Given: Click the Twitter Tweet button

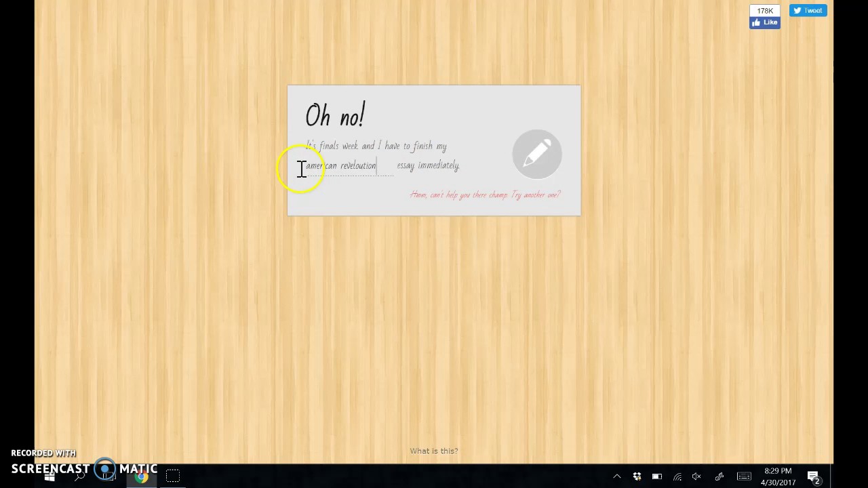Looking at the screenshot, I should (808, 10).
